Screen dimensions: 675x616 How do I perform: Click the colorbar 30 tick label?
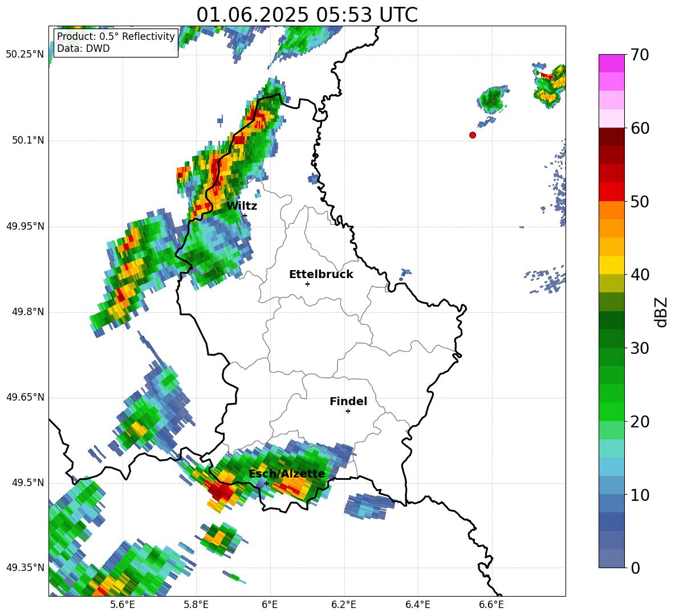(x=640, y=348)
